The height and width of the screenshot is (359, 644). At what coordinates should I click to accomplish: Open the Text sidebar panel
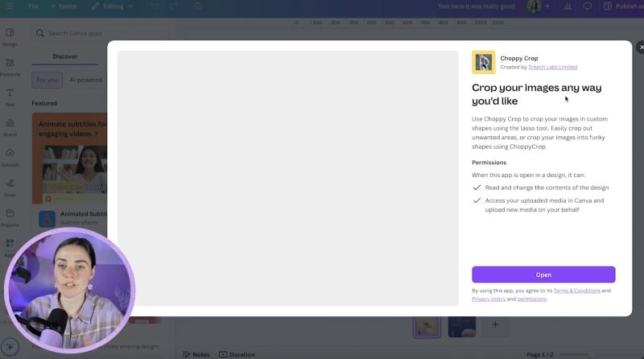pos(10,97)
